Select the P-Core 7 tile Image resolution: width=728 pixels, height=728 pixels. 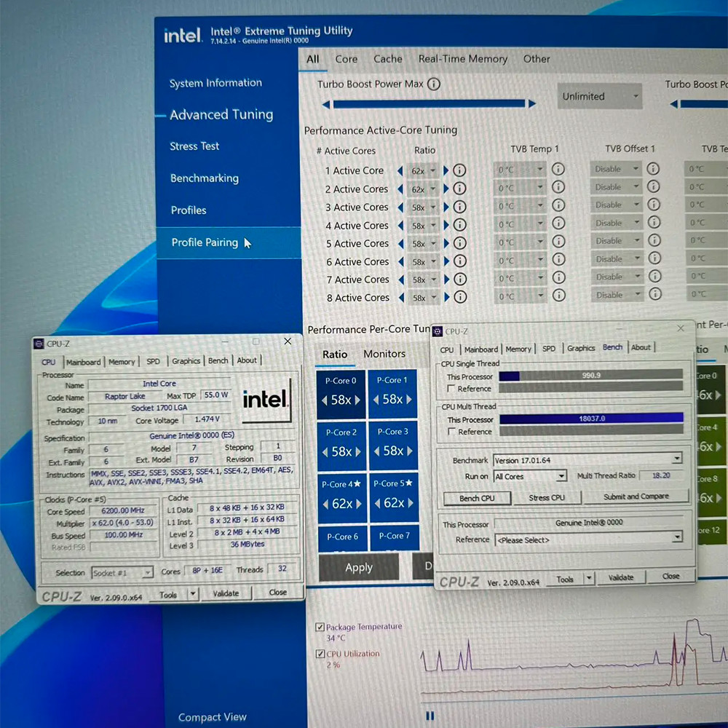click(x=394, y=537)
